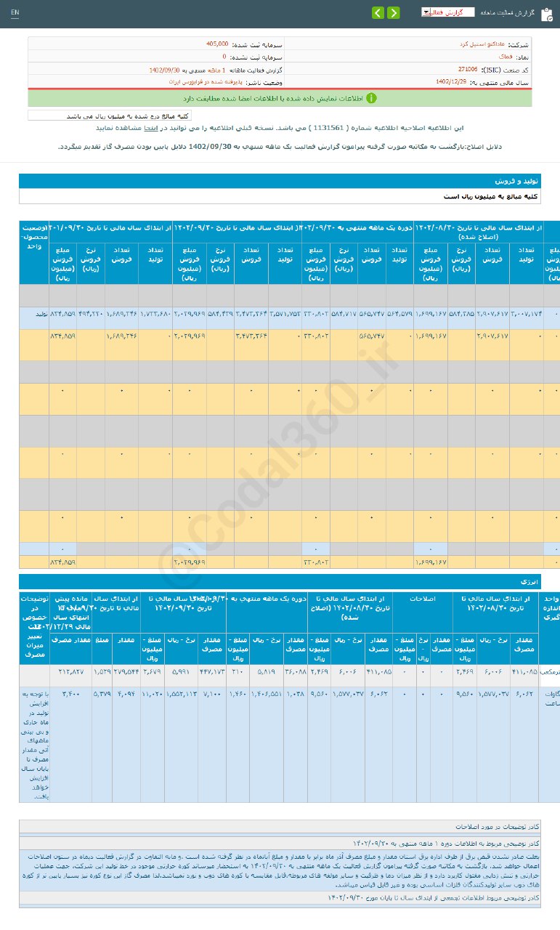The width and height of the screenshot is (560, 930).
Task: Click the green next-report arrow button
Action: point(393,12)
